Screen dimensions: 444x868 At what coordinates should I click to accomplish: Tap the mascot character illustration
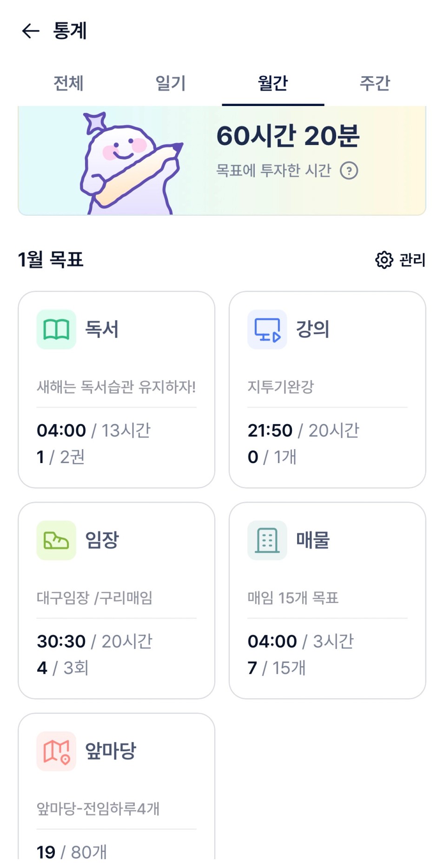(x=131, y=164)
